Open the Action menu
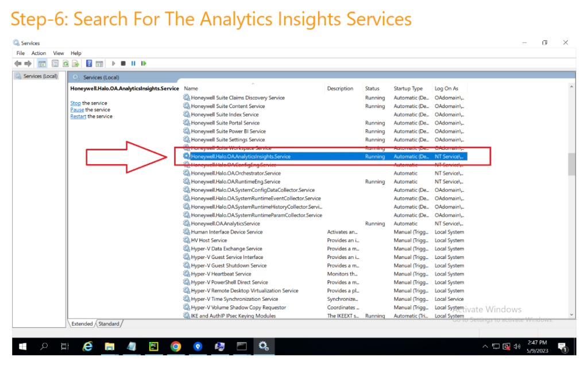The height and width of the screenshot is (368, 588). (x=39, y=53)
